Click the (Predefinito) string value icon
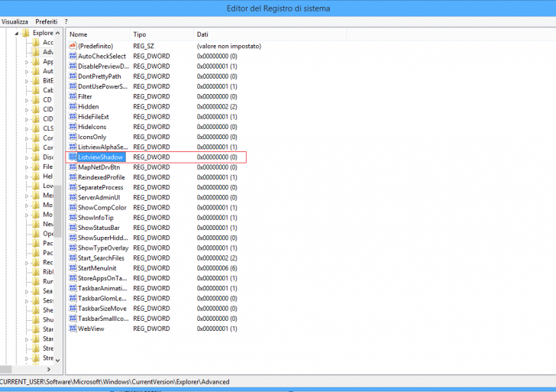Viewport: 556px width, 392px height. click(x=73, y=46)
